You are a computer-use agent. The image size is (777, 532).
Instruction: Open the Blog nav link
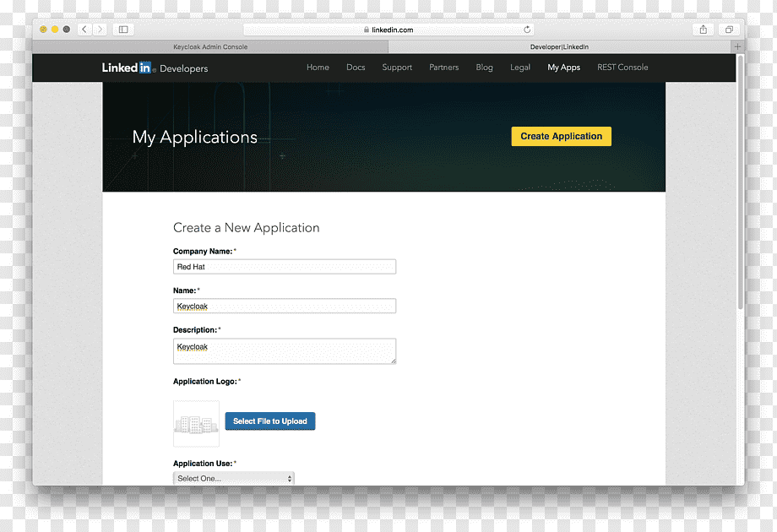point(484,68)
